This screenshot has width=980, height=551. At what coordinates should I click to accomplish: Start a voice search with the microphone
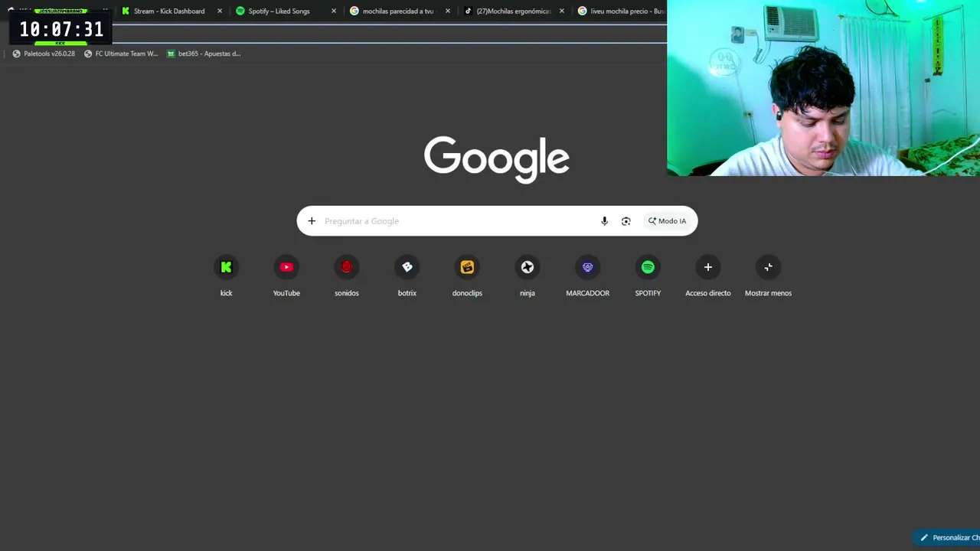604,221
